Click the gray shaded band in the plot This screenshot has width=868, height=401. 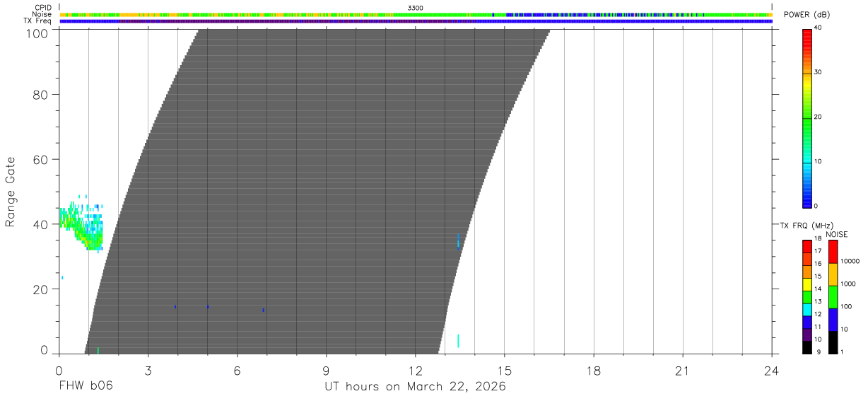click(x=318, y=191)
